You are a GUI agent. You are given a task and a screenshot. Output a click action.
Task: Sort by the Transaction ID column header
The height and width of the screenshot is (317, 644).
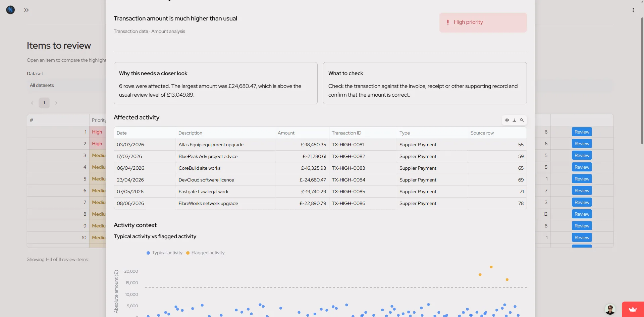coord(363,133)
